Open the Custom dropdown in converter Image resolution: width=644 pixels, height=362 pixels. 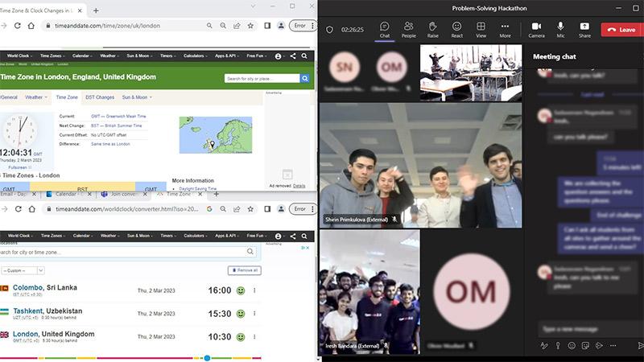(23, 270)
